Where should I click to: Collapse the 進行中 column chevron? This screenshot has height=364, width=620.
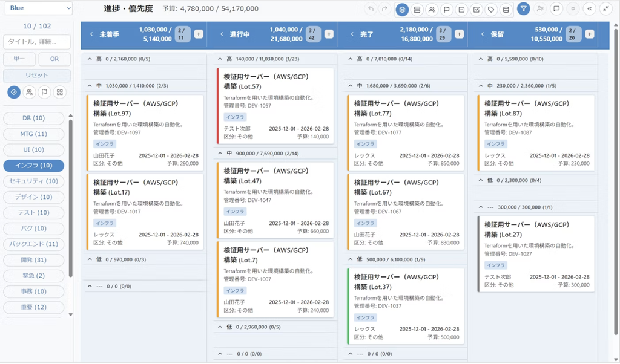pos(222,34)
